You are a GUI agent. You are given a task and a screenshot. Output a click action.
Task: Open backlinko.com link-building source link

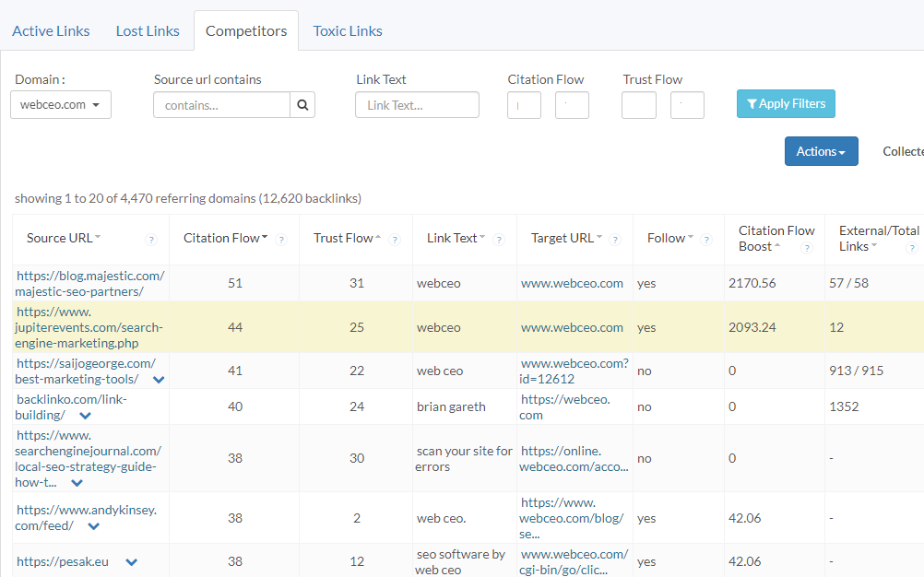[x=71, y=406]
